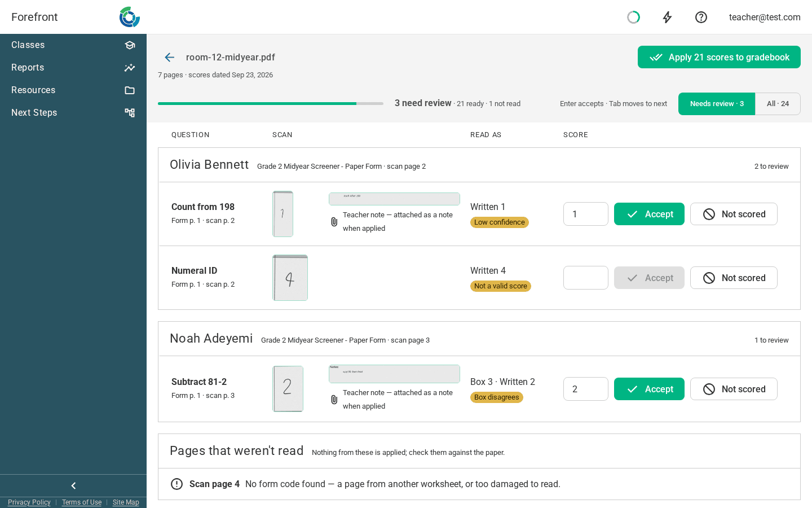Switch to the Needs review · 3 tab
This screenshot has width=812, height=508.
coord(717,104)
